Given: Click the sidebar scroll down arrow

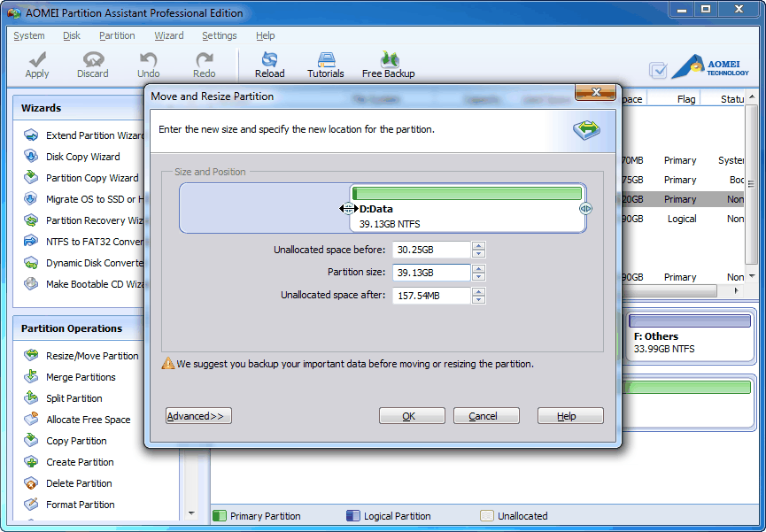Looking at the screenshot, I should pos(191,513).
